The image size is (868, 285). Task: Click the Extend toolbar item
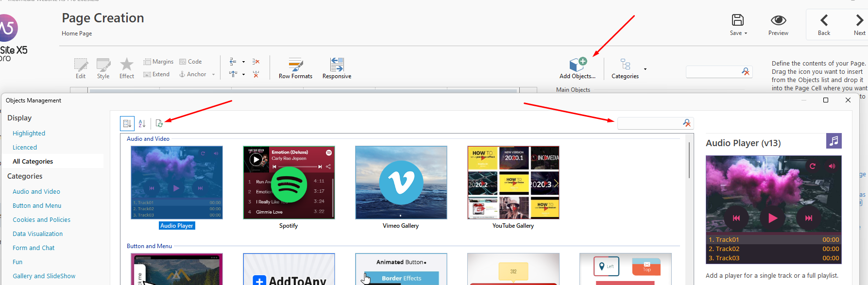(x=156, y=74)
